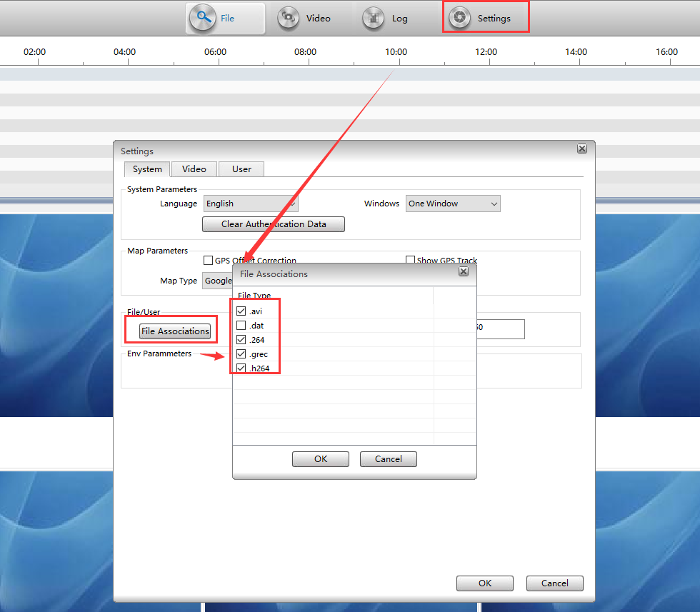The image size is (700, 612).
Task: Click the 16:00 timeline mark
Action: [666, 52]
